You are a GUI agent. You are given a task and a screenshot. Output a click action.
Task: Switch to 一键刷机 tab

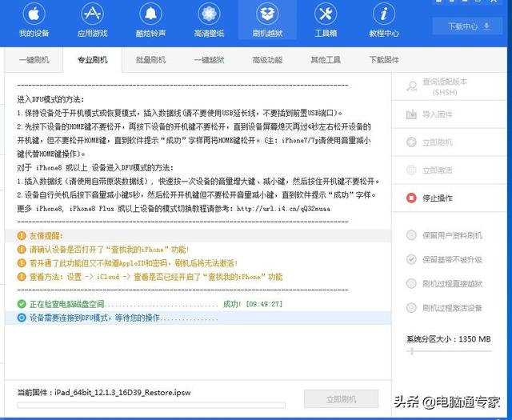tap(34, 60)
